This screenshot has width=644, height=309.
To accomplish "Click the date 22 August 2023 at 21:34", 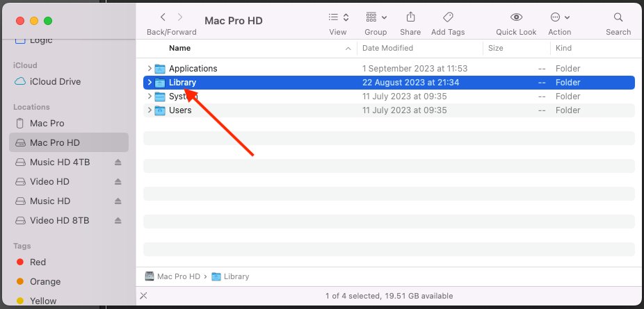I will (411, 83).
